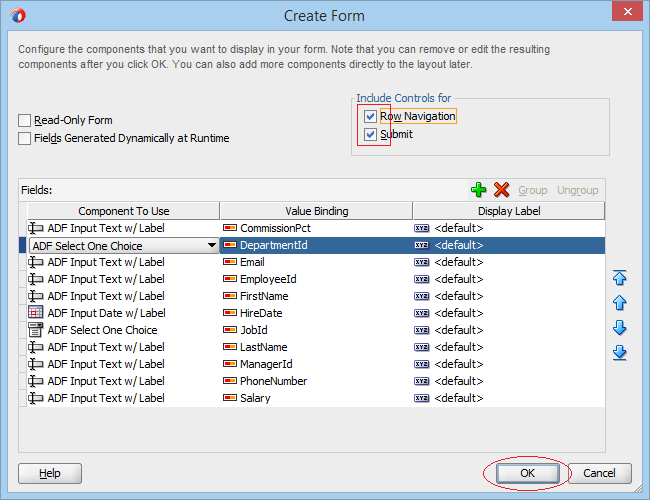Move selected field to bottom arrow
The image size is (650, 500).
[619, 353]
